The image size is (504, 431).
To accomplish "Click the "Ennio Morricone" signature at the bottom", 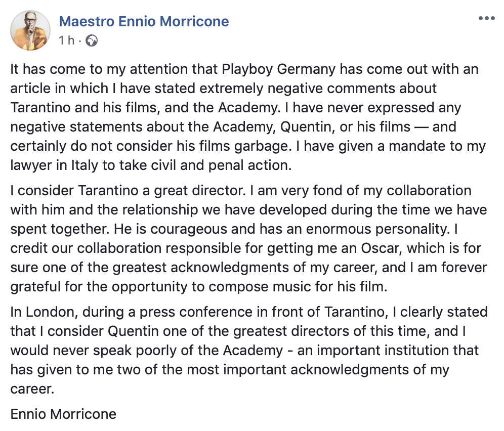I will point(63,414).
